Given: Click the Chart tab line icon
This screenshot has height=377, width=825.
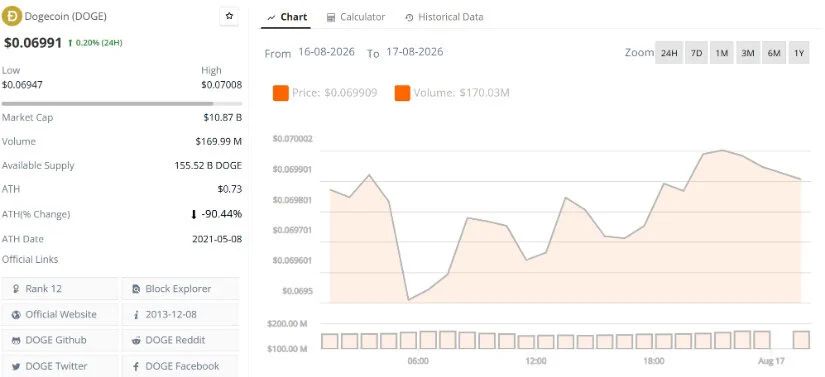Looking at the screenshot, I should [271, 17].
